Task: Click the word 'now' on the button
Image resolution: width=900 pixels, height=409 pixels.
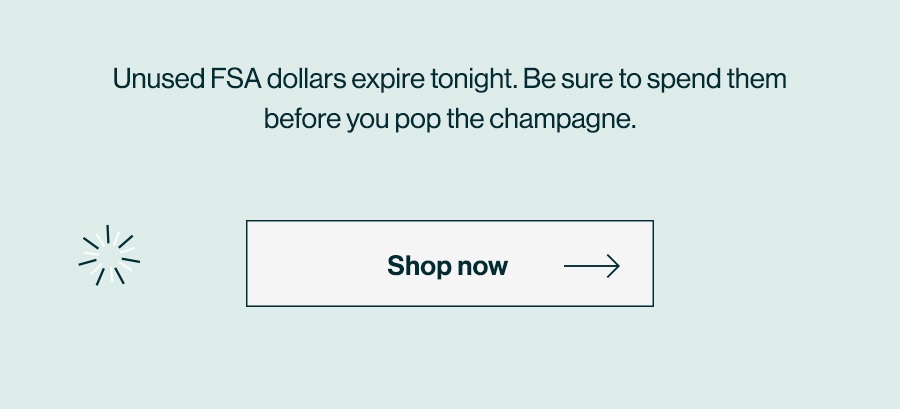Action: (x=483, y=268)
